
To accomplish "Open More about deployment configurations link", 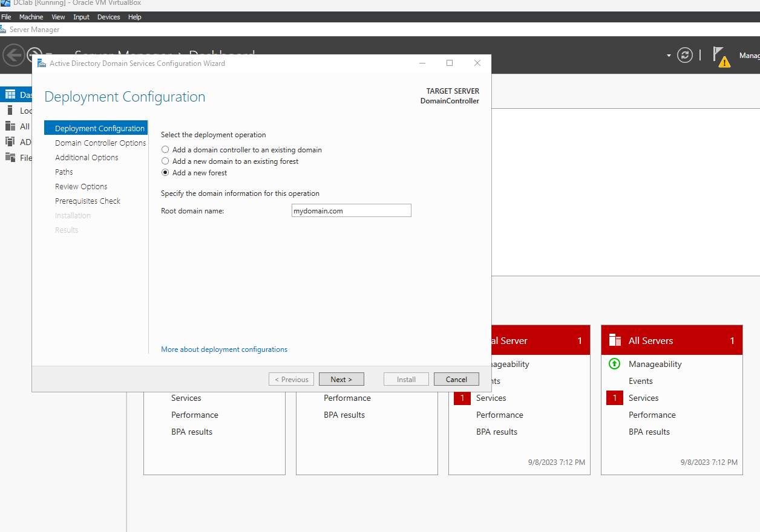I will pyautogui.click(x=224, y=349).
